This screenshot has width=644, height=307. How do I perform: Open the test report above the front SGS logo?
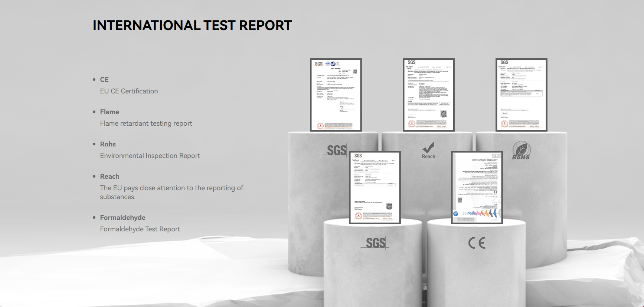375,188
